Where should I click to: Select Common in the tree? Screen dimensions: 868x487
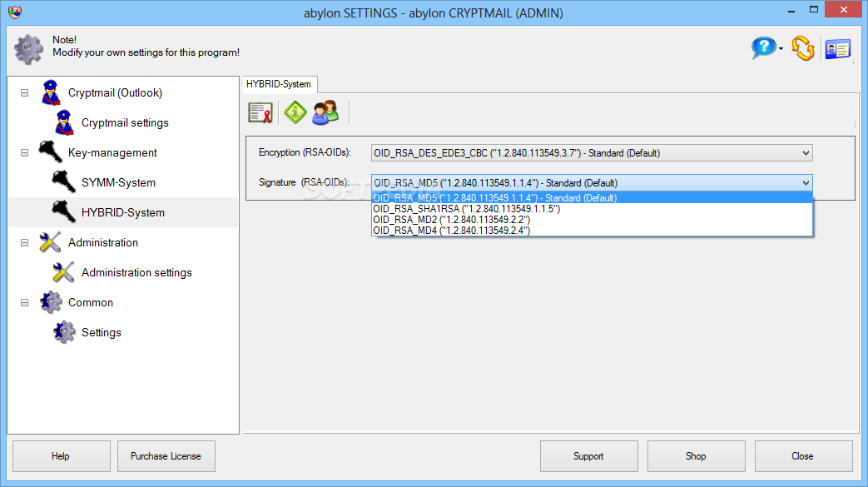click(91, 302)
